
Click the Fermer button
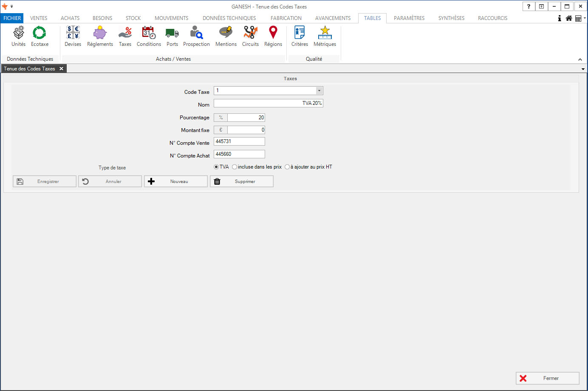pyautogui.click(x=547, y=378)
